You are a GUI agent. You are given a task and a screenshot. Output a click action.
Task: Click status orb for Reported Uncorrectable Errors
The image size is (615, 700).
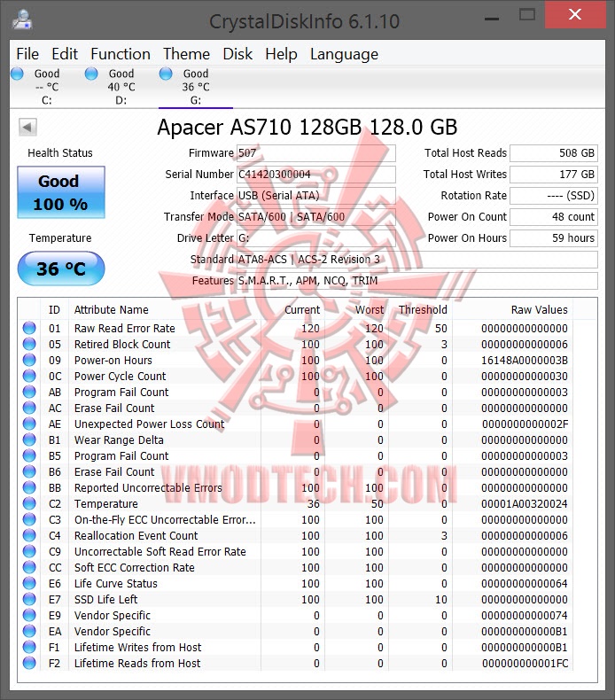coord(29,487)
